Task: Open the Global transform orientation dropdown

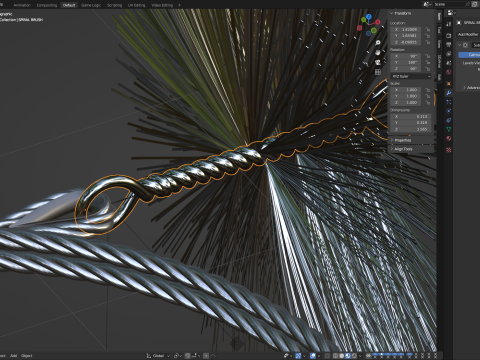Action: tap(158, 356)
